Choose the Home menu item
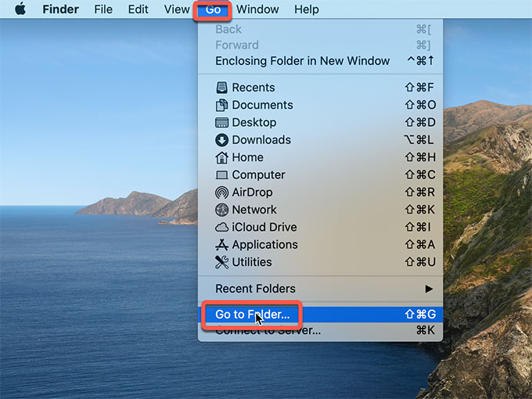This screenshot has height=399, width=532. pos(320,157)
